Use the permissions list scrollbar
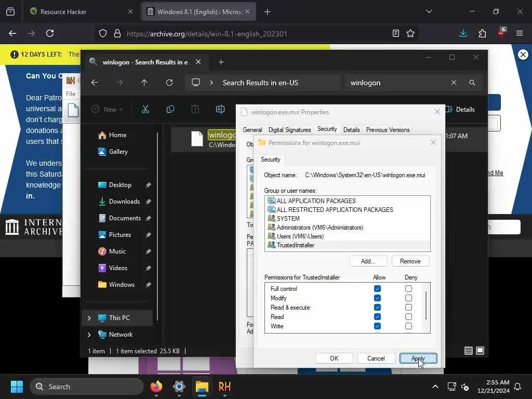This screenshot has height=399, width=532. click(x=426, y=305)
